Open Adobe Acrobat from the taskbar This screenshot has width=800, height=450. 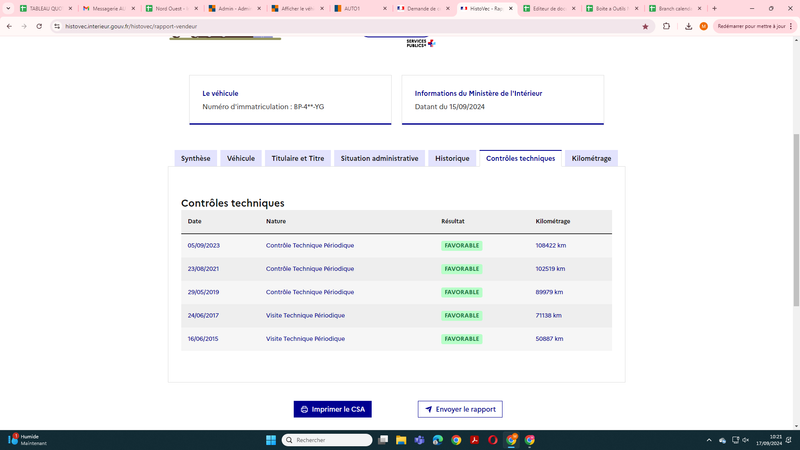(474, 440)
